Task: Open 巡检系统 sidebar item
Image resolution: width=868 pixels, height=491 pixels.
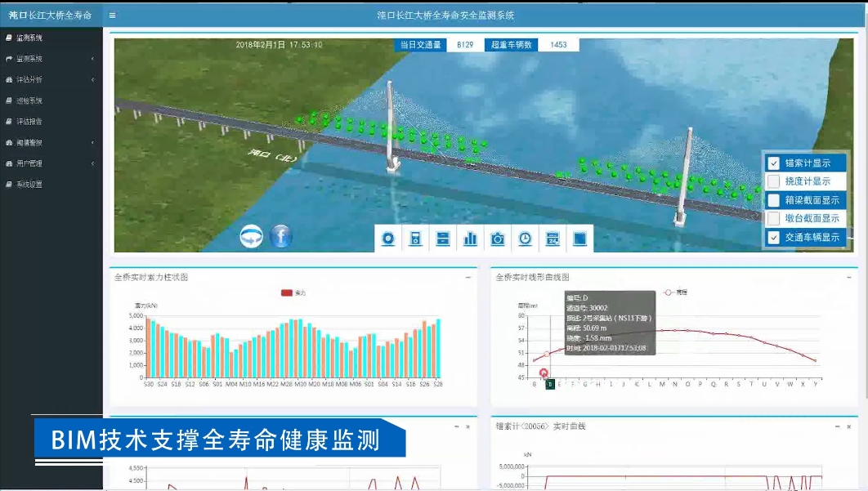Action: [51, 100]
